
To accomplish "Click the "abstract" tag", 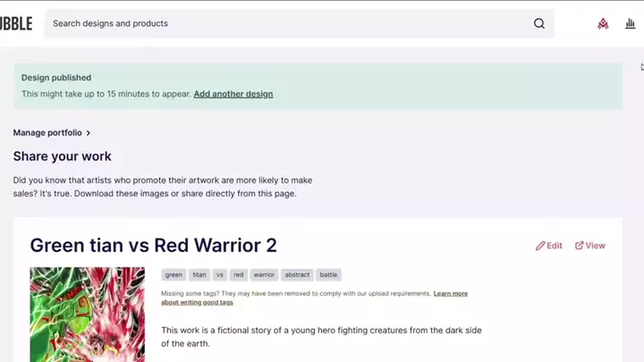I will [298, 275].
